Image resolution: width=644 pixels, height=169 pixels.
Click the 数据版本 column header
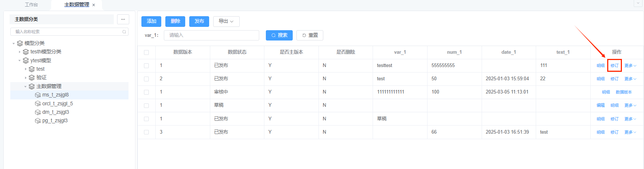(x=183, y=52)
